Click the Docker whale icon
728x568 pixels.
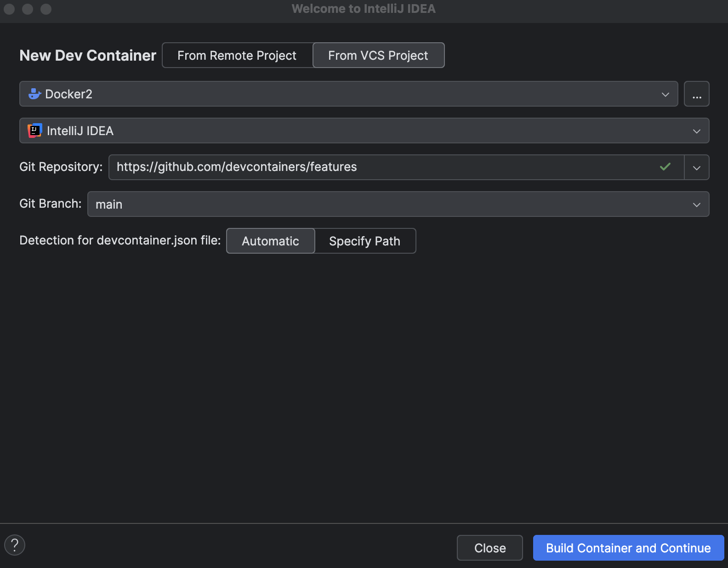34,94
